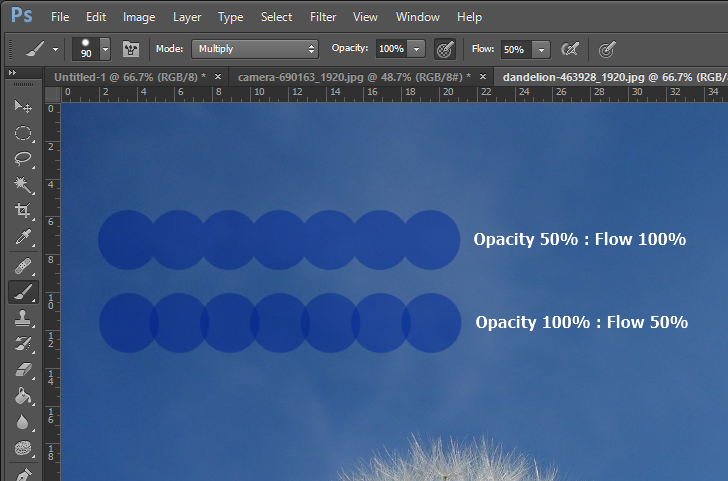Click the 'Opacity 100% : Flow 50%' text
The height and width of the screenshot is (481, 728).
pos(581,322)
